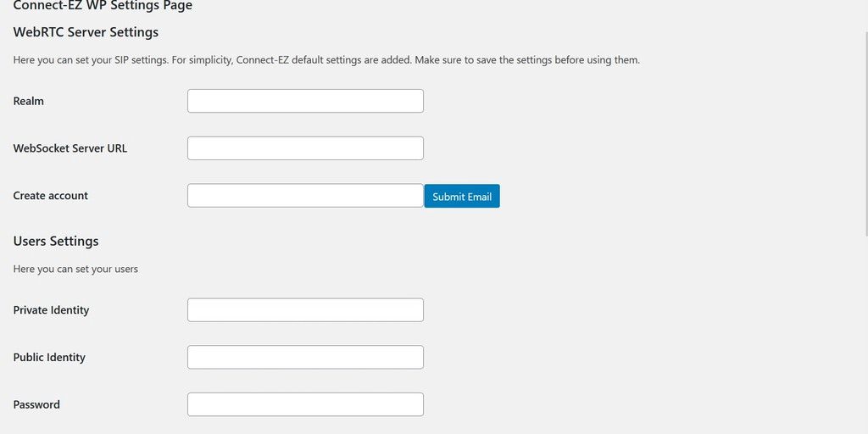Click the "Here you can set your users" text

(75, 269)
